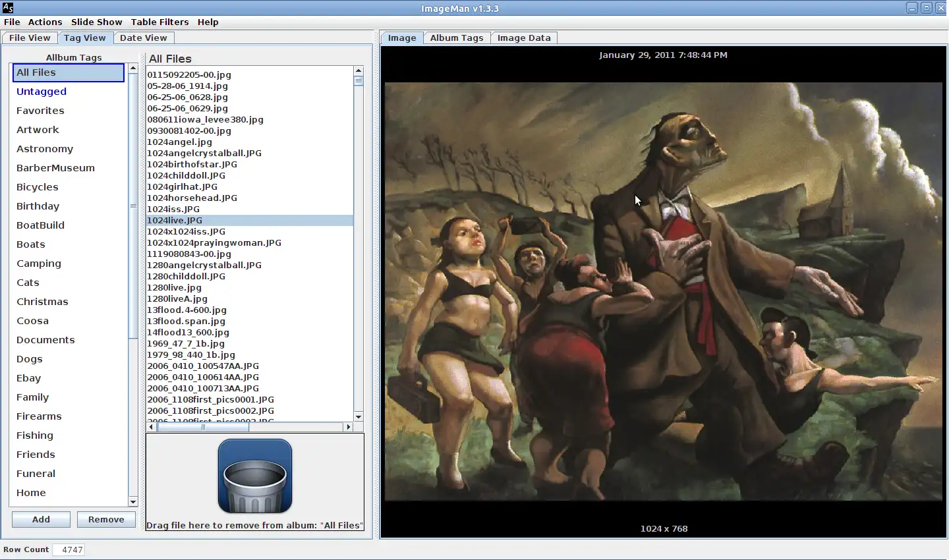Click the file list scrollbar up arrow
The image size is (949, 560).
(x=359, y=70)
